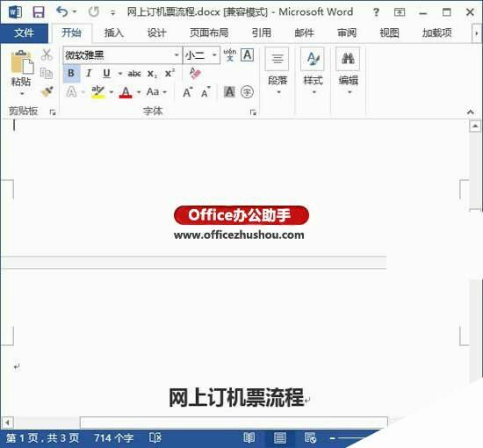483x448 pixels.
Task: Switch to Web Layout view icon
Action: pyautogui.click(x=310, y=437)
